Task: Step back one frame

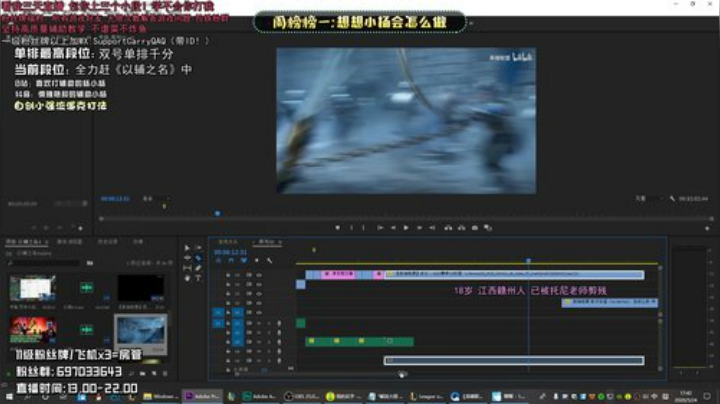Action: click(393, 228)
